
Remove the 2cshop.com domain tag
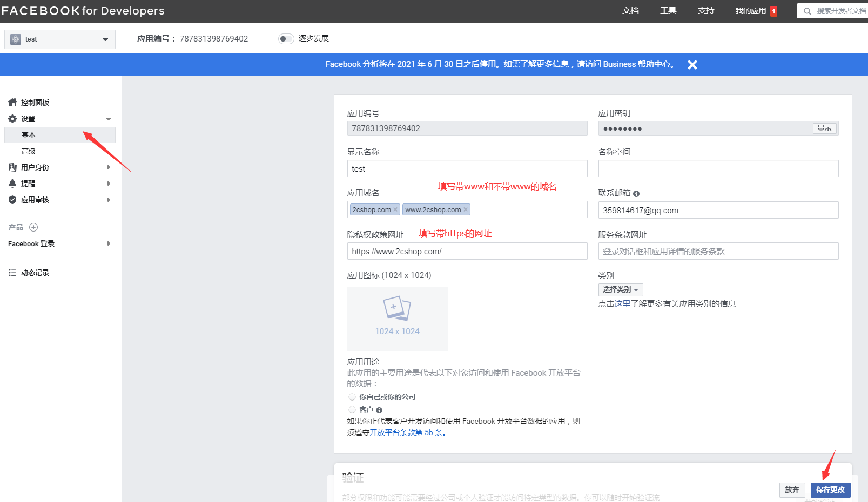[x=395, y=209]
